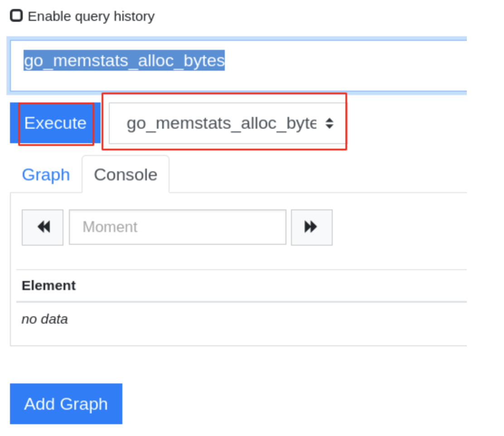
Task: Select the Console tab
Action: [x=126, y=174]
